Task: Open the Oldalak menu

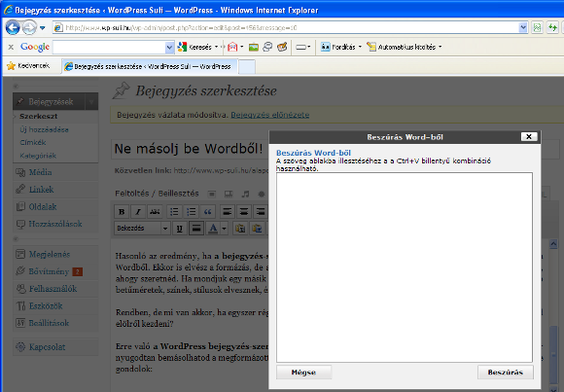Action: [43, 207]
